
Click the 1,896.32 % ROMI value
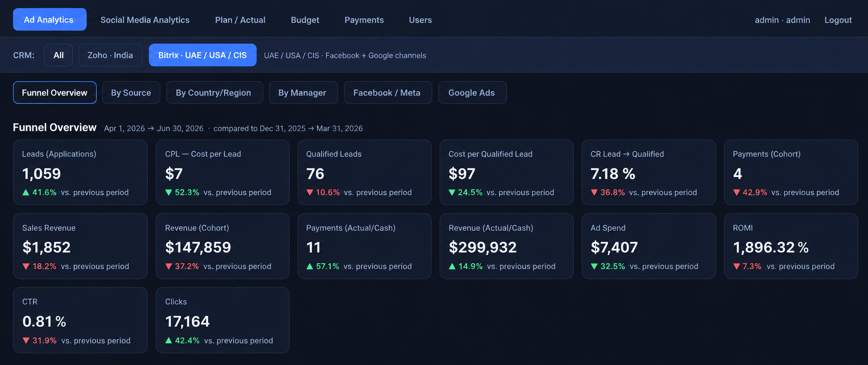[771, 247]
